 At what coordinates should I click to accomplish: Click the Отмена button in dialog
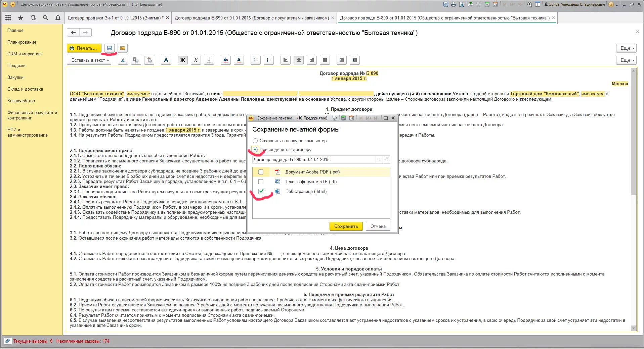(x=378, y=227)
